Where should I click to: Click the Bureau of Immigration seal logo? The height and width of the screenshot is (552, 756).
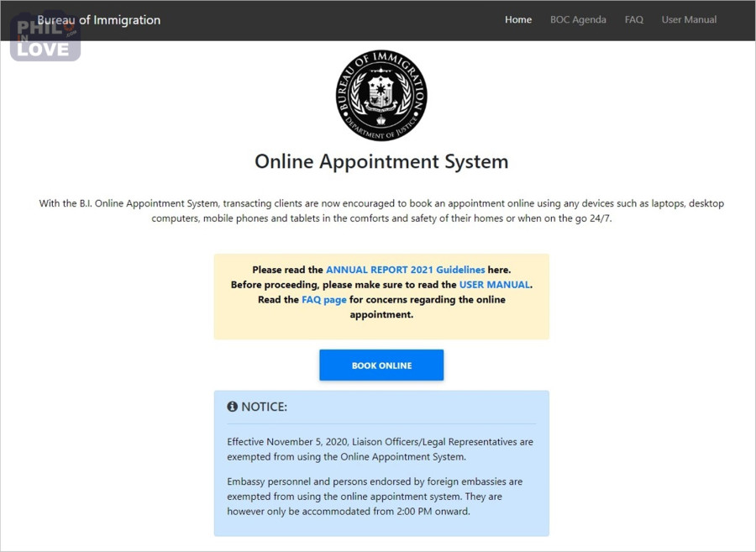(381, 96)
